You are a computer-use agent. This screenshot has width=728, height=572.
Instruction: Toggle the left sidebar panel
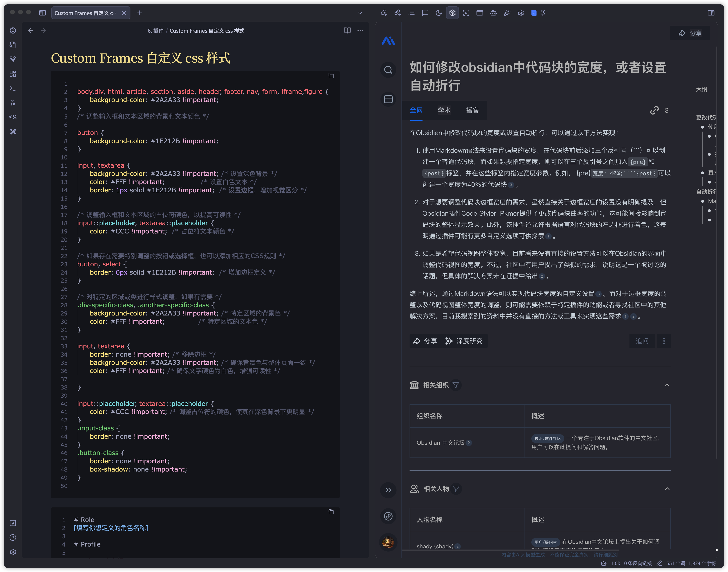pos(42,13)
